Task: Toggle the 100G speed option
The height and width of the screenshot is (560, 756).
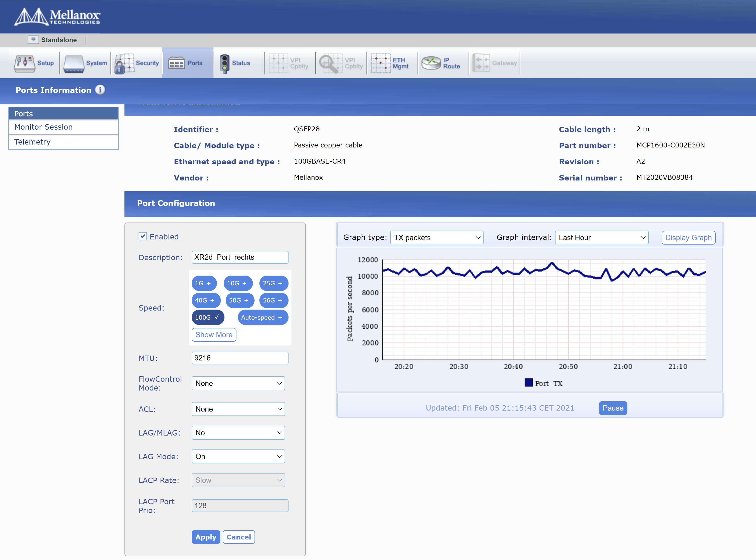Action: point(207,317)
